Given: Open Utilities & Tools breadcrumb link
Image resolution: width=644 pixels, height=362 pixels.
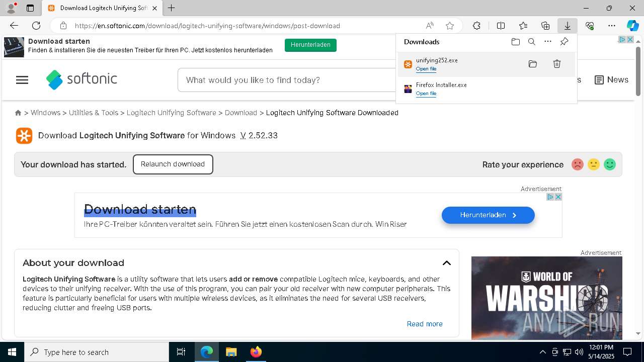Looking at the screenshot, I should [94, 113].
